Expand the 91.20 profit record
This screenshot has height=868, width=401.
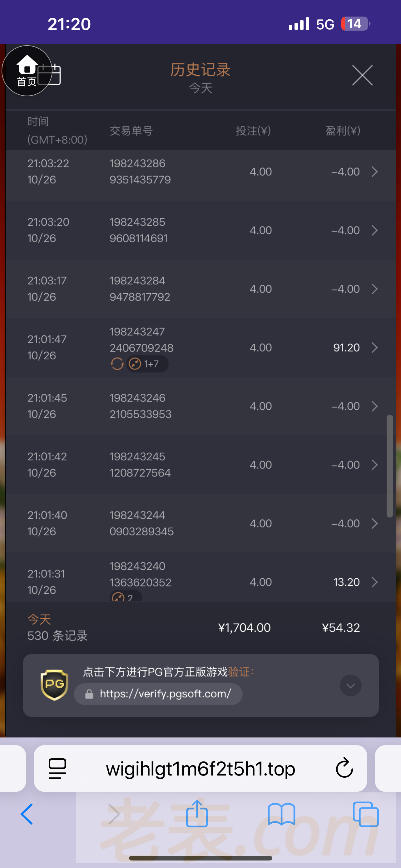point(374,347)
